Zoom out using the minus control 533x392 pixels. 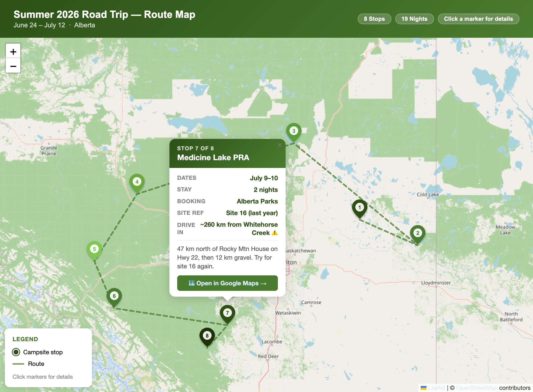[x=13, y=66]
